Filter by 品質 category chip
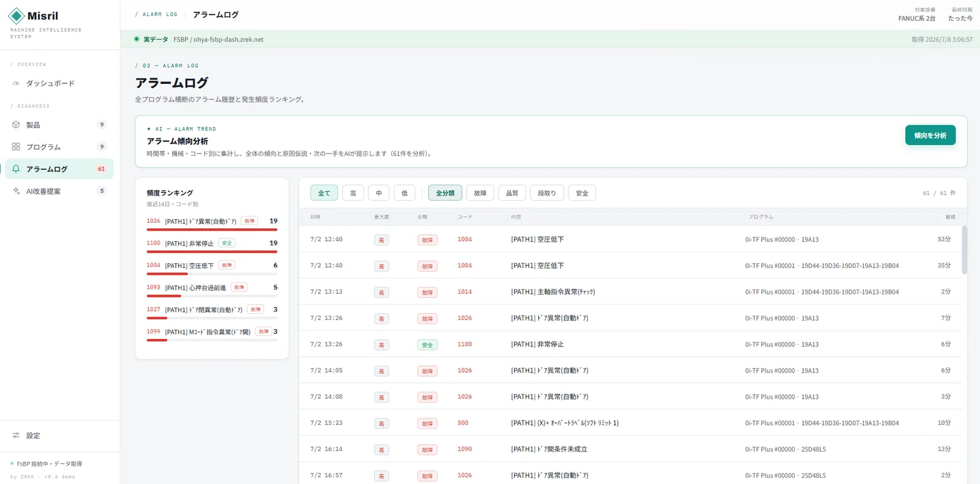 [x=512, y=193]
